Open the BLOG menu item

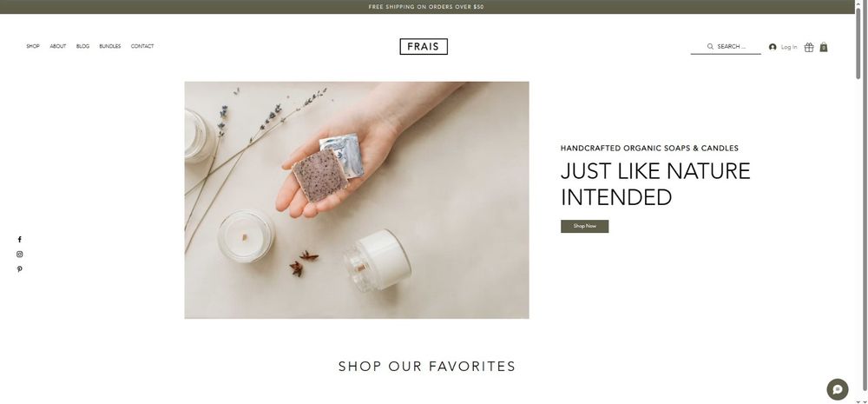point(83,47)
